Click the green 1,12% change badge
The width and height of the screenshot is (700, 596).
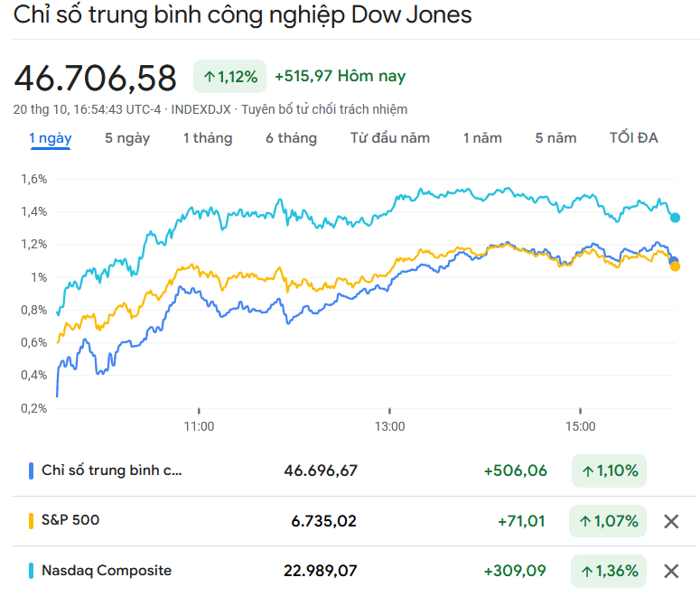tap(229, 77)
